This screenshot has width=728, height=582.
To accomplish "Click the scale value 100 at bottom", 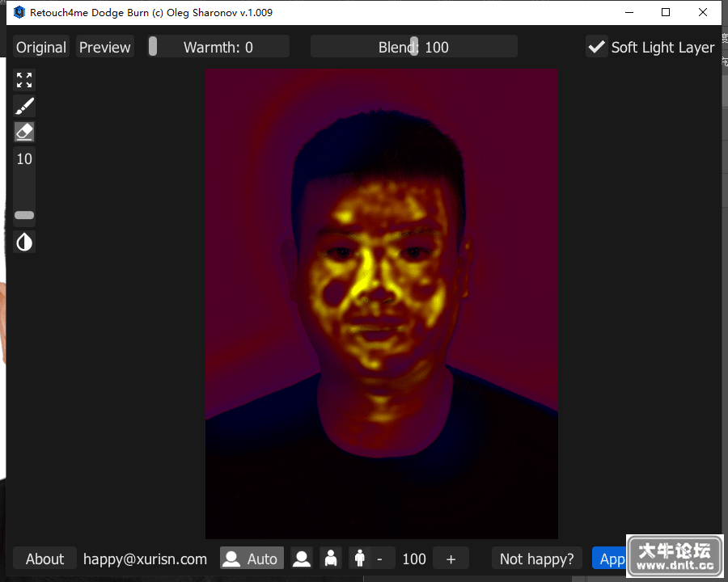I will [x=414, y=559].
